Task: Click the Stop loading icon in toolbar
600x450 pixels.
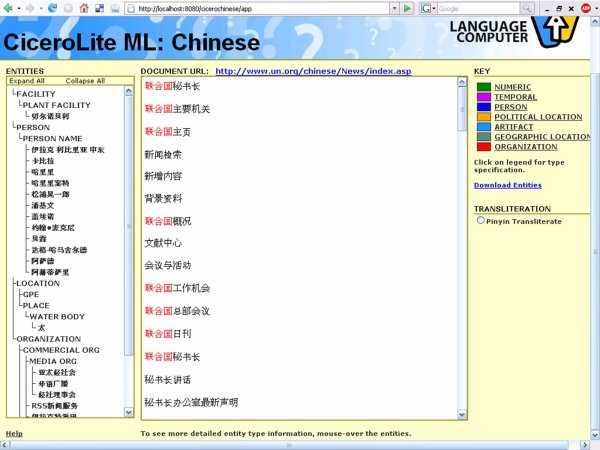Action: (68, 8)
